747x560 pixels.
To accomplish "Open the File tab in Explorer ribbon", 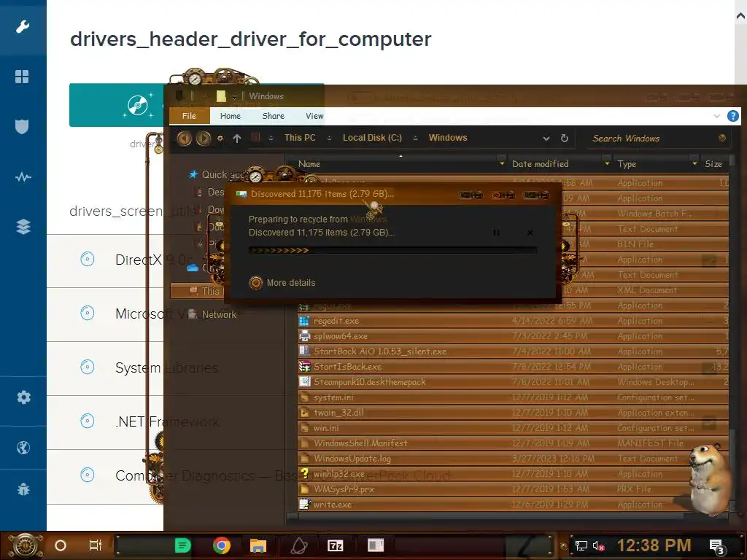I will coord(189,116).
